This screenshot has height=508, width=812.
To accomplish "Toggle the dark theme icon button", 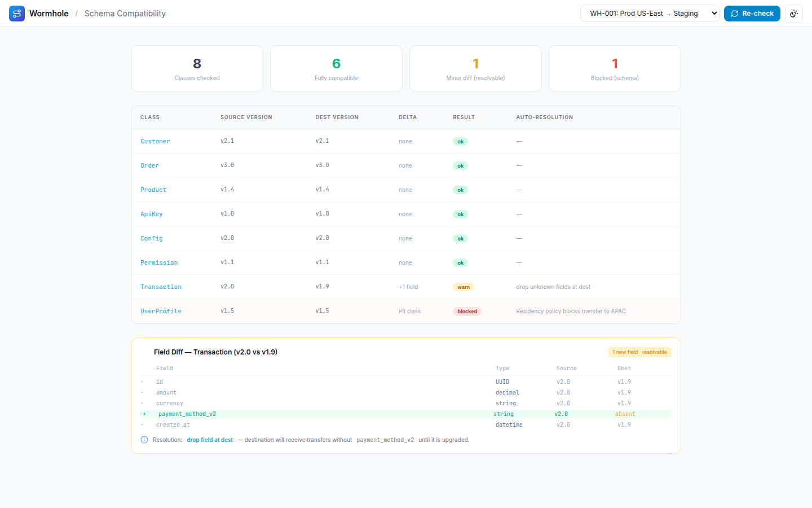I will click(794, 14).
